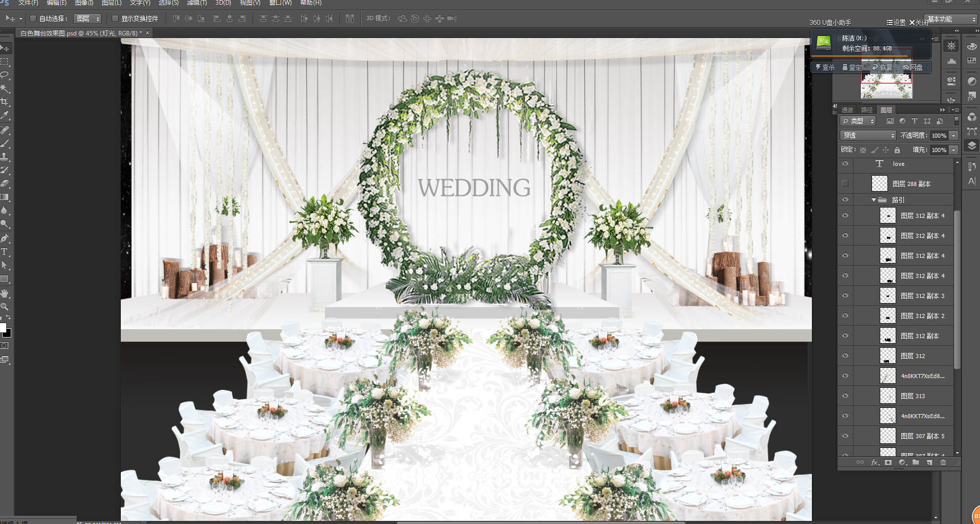Screen dimensions: 980x524
Task: Select the Blur tool
Action: click(x=5, y=210)
